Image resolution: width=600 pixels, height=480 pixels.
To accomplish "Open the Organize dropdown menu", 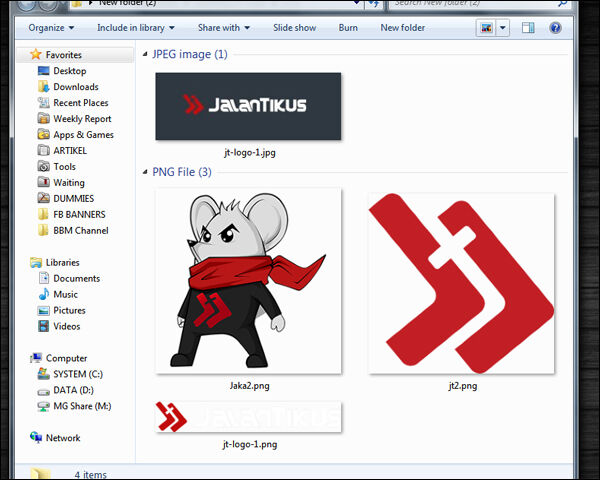I will tap(51, 28).
